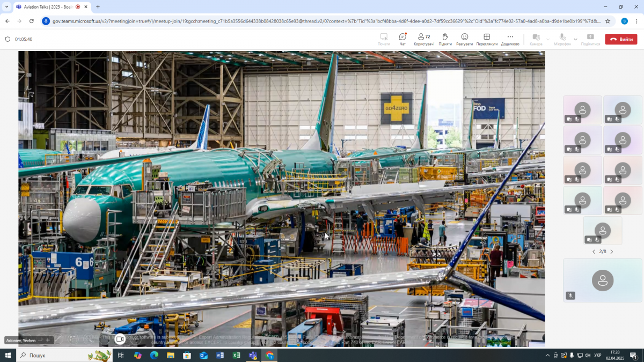Bookmark this page with the star icon
The image size is (644, 362).
608,21
